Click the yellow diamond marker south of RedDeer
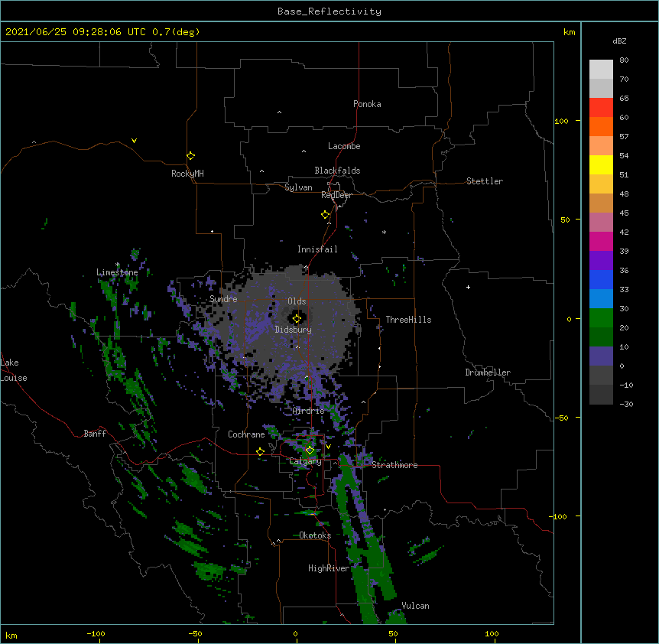 click(326, 215)
